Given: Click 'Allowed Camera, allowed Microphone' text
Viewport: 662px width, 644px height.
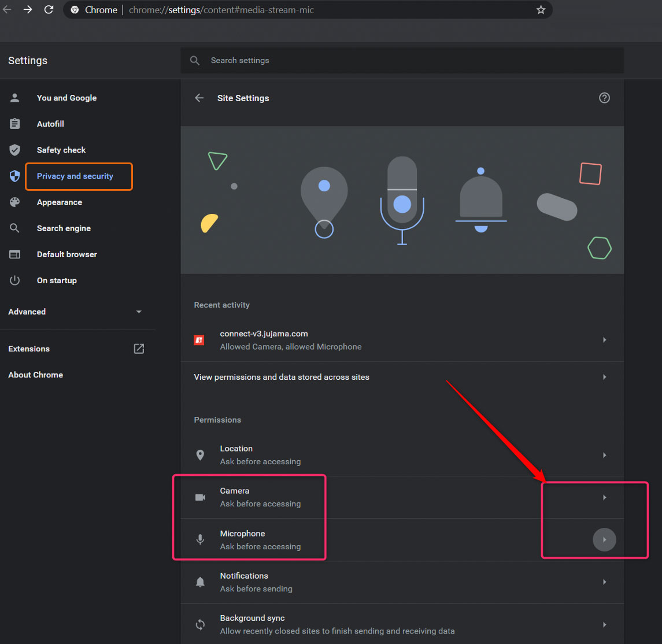Looking at the screenshot, I should pyautogui.click(x=291, y=347).
